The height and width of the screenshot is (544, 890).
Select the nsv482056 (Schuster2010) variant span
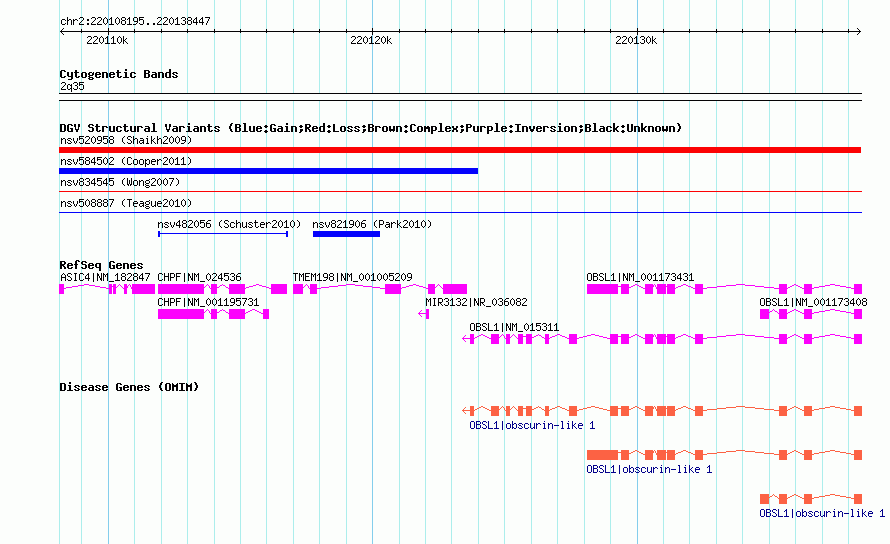point(223,234)
